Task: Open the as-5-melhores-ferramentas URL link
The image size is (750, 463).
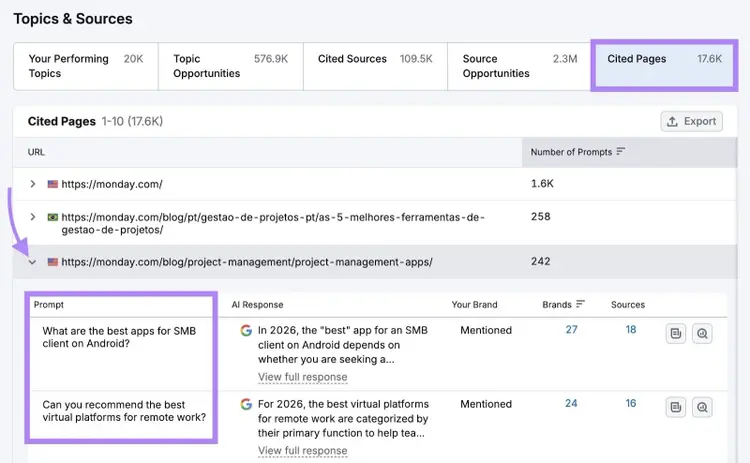Action: click(x=273, y=223)
